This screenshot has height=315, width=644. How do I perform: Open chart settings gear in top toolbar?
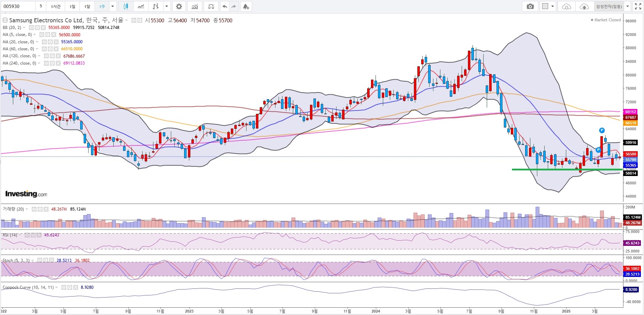[x=179, y=6]
